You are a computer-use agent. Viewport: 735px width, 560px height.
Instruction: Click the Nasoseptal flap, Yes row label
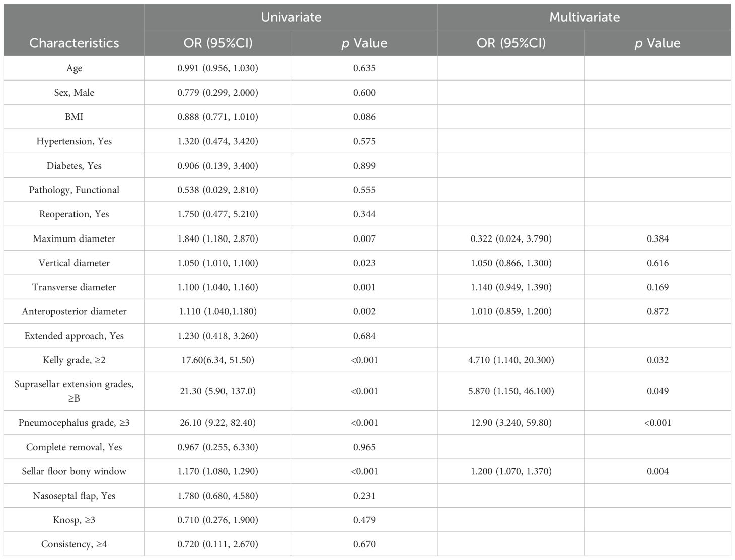pos(74,496)
